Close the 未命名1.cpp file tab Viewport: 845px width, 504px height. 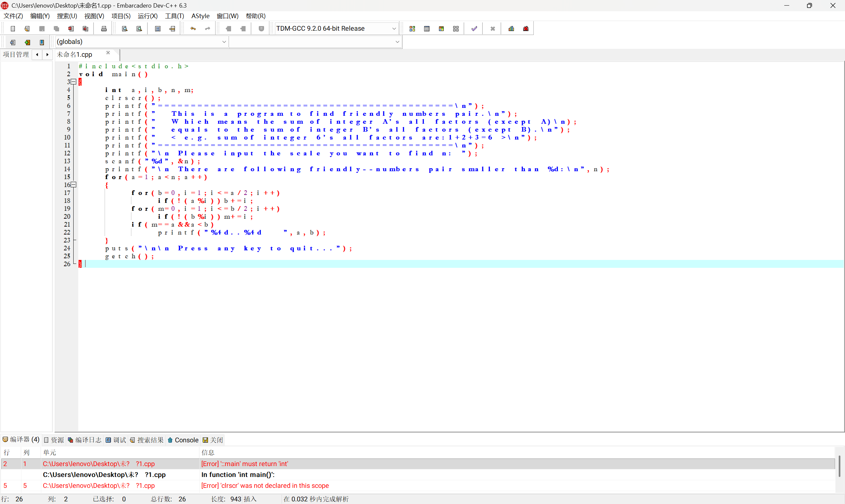point(108,53)
